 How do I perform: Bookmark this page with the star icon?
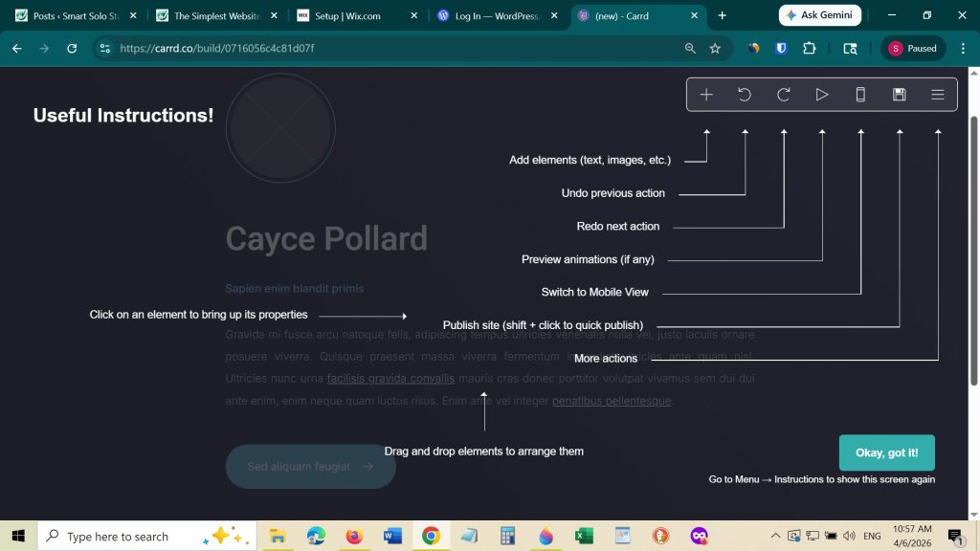tap(714, 47)
